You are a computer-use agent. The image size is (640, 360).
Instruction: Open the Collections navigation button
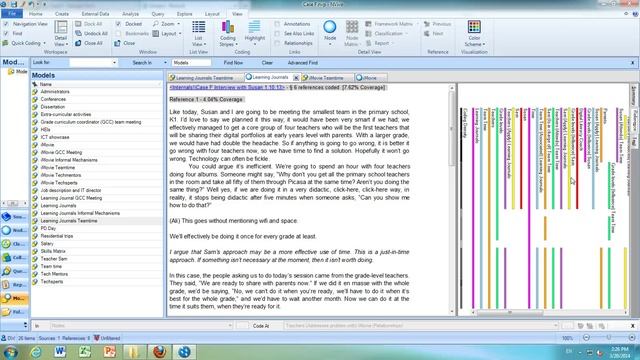point(14,258)
